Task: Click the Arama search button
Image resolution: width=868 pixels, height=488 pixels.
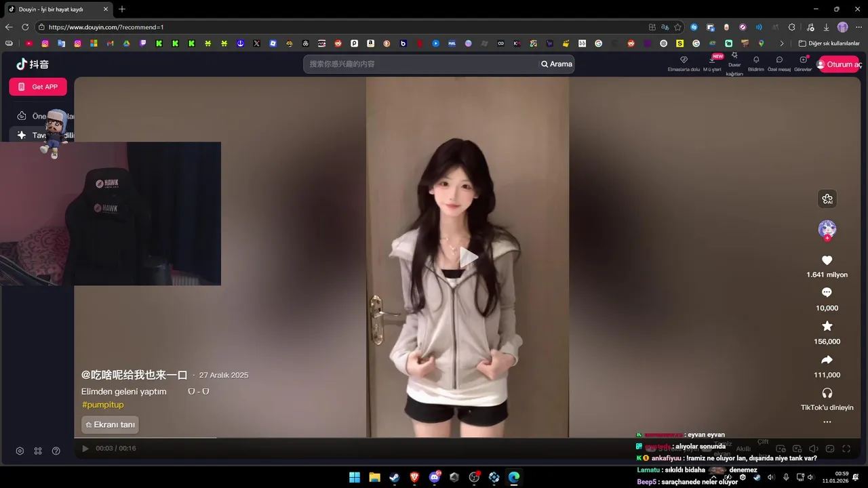Action: click(557, 64)
